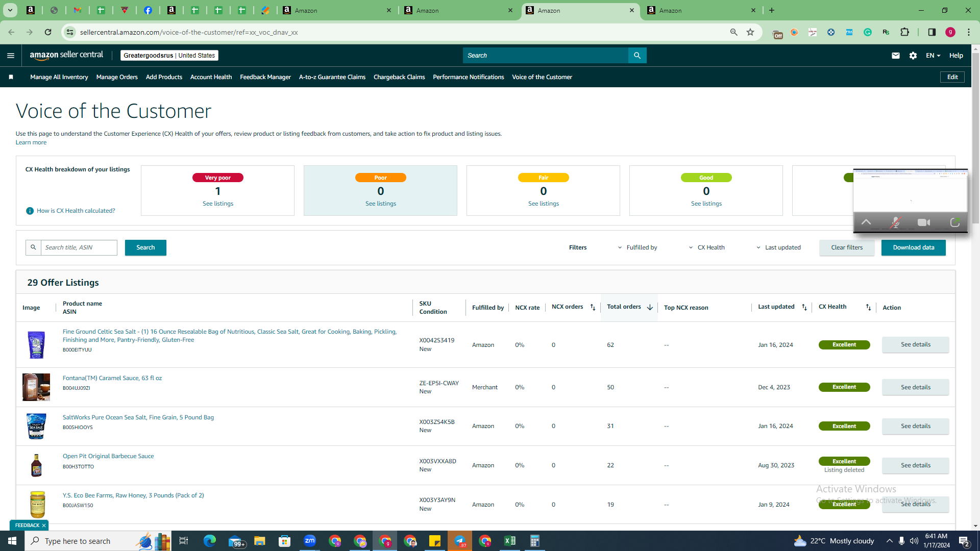The height and width of the screenshot is (551, 980).
Task: Open the Windows Start menu
Action: coord(12,541)
